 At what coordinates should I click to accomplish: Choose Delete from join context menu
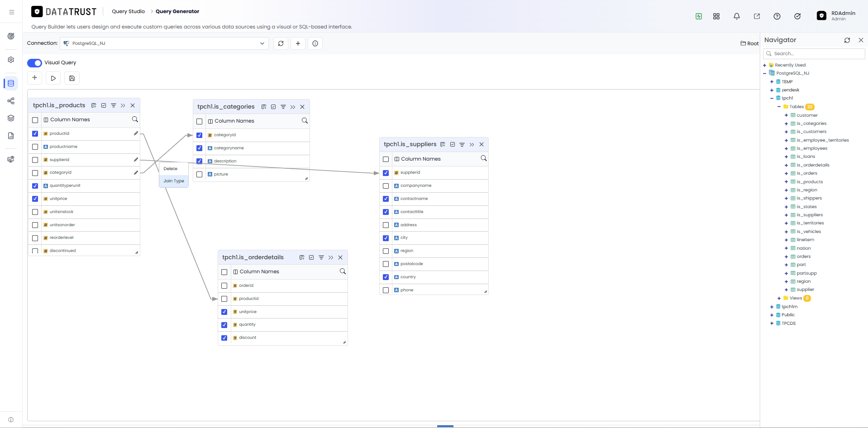(x=174, y=169)
